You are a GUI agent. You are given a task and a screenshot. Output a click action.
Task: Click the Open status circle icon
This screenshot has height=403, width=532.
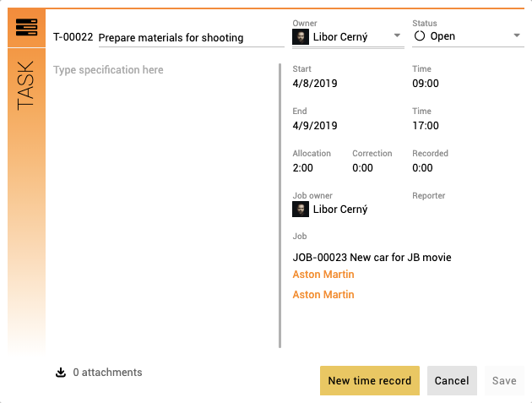click(420, 36)
